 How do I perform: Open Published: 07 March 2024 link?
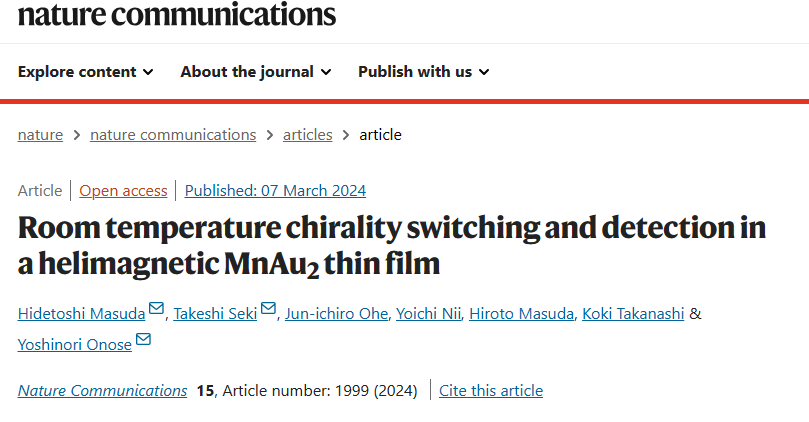(275, 190)
